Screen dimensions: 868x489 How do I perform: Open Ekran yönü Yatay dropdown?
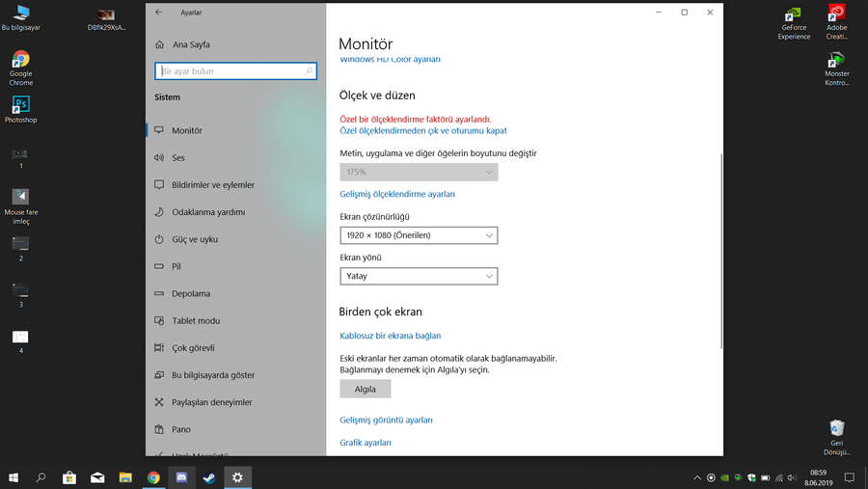[x=419, y=277]
